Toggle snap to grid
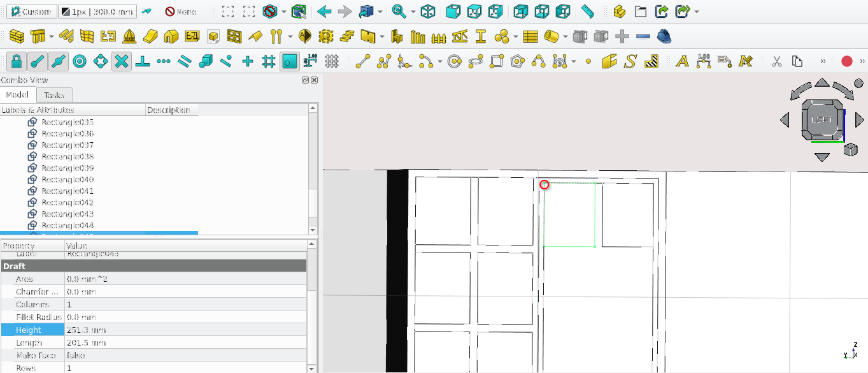Screen dimensions: 868x373 269,62
